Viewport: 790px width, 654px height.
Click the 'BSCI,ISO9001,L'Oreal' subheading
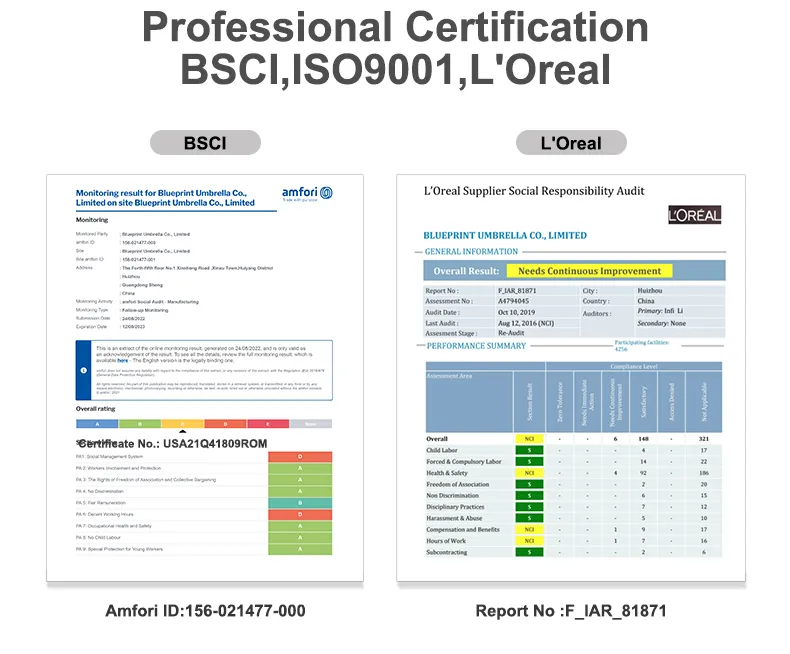tap(395, 69)
